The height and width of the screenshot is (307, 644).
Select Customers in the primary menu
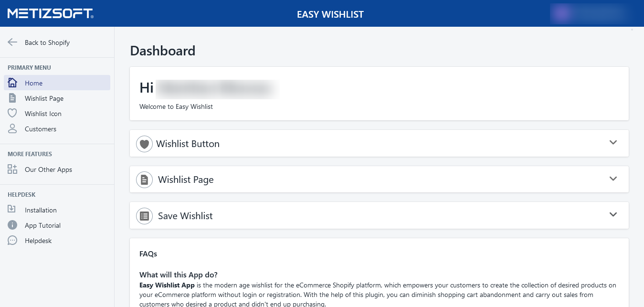(x=41, y=129)
